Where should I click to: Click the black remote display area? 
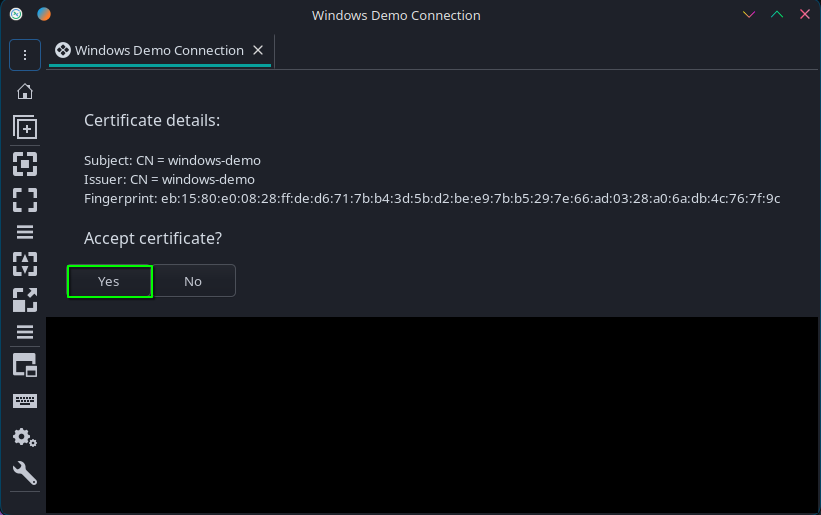pos(432,415)
